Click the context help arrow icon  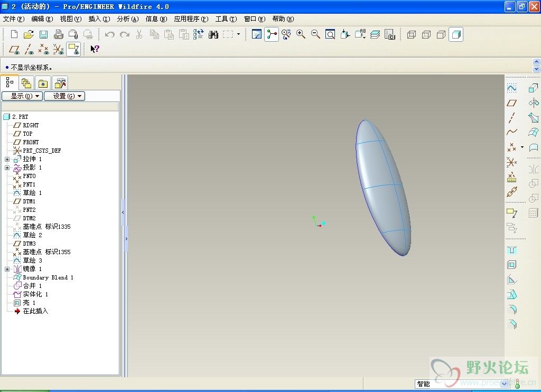point(95,49)
